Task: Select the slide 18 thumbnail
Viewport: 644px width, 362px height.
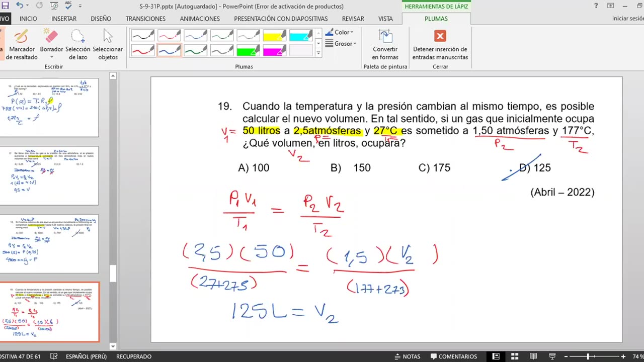Action: click(49, 243)
